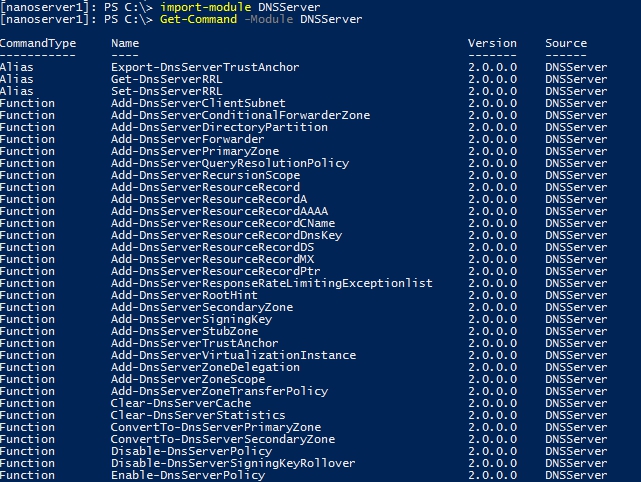Click the CommandType column header
Image resolution: width=641 pixels, height=482 pixels.
click(x=38, y=44)
